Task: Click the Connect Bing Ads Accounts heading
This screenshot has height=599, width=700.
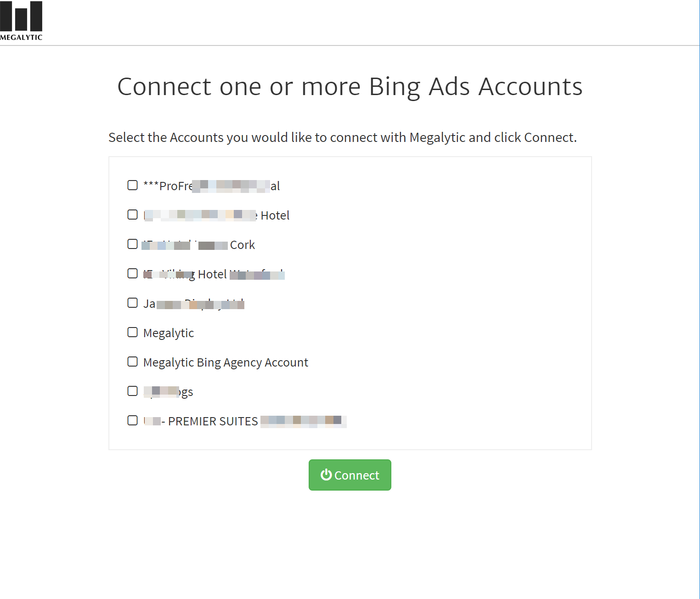Action: click(x=350, y=86)
